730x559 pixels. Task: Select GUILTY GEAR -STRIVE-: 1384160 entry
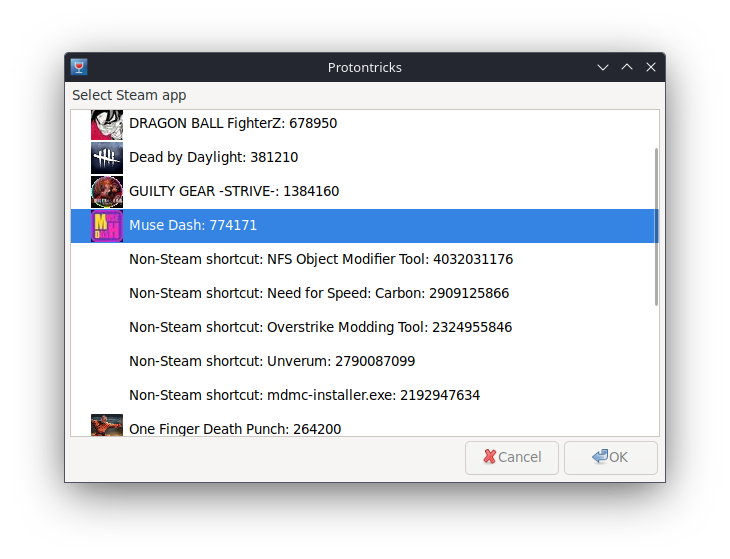pyautogui.click(x=365, y=192)
